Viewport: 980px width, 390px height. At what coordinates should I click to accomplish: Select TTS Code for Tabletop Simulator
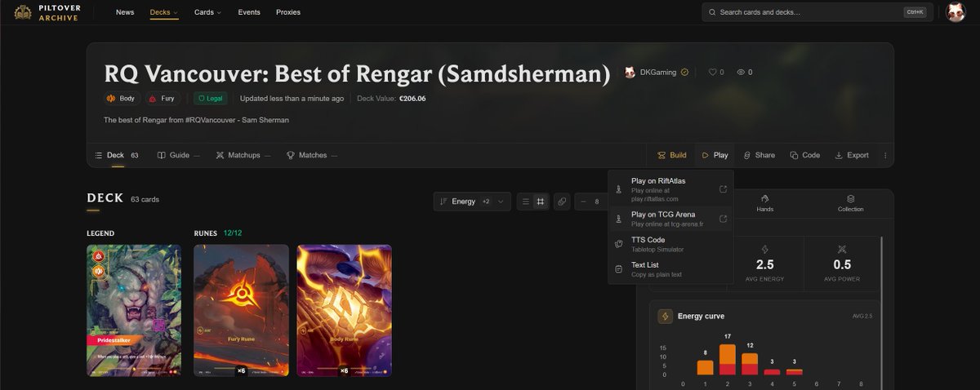pyautogui.click(x=670, y=244)
